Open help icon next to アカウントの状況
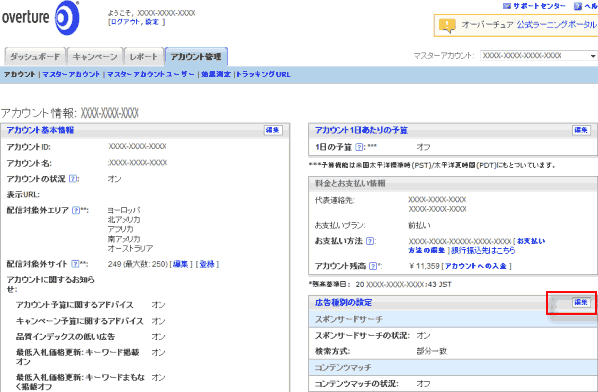Screen dimensions: 598x392 pyautogui.click(x=73, y=178)
